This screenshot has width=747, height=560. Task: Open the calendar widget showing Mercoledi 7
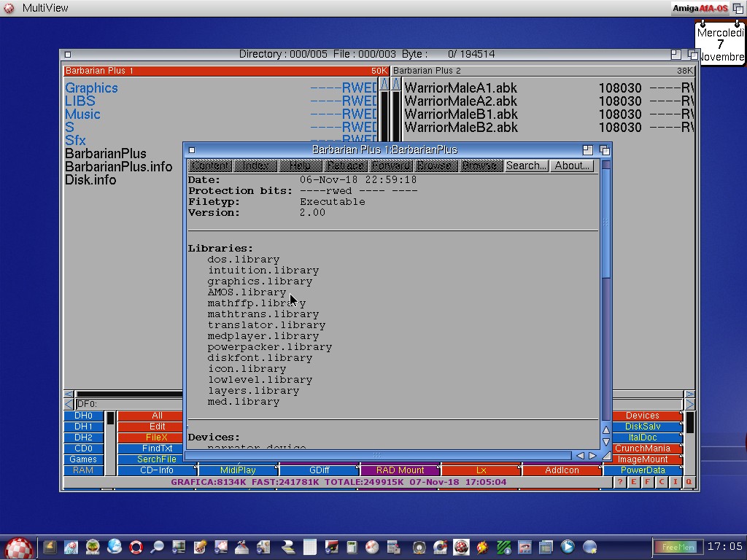pos(720,44)
